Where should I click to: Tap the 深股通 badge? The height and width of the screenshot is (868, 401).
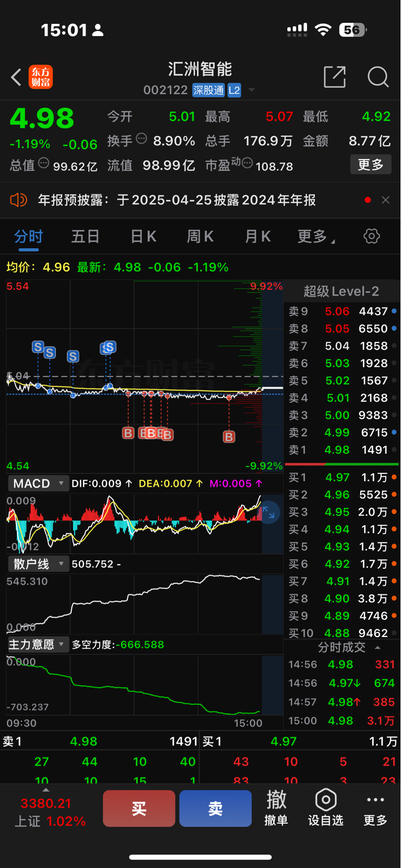[x=209, y=90]
